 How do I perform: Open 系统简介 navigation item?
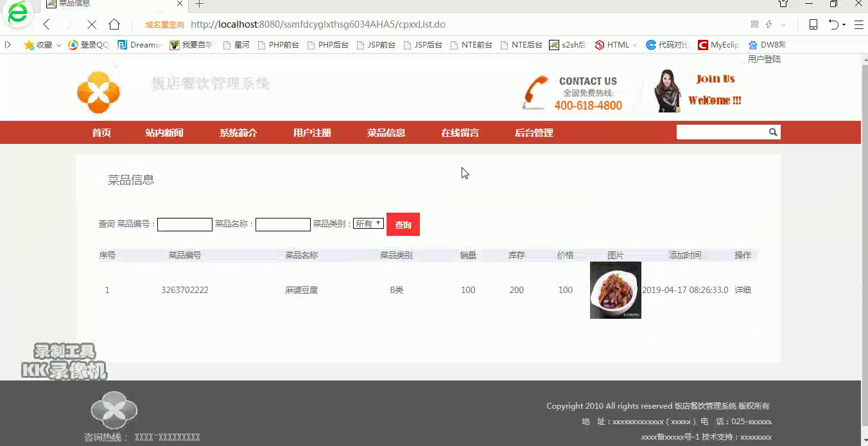[238, 133]
